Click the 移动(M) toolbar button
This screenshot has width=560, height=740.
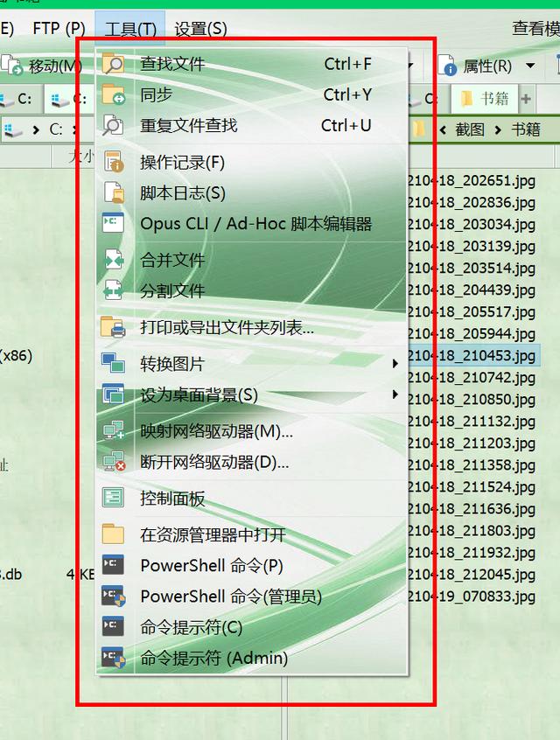[44, 66]
